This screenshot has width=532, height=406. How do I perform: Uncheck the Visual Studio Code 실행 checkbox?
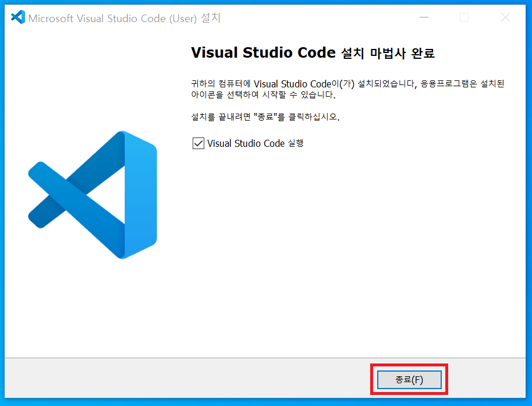click(198, 143)
